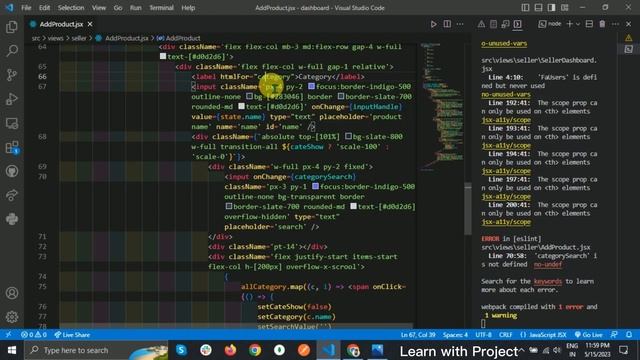Close the AddProduct.jsx tab

pyautogui.click(x=90, y=24)
